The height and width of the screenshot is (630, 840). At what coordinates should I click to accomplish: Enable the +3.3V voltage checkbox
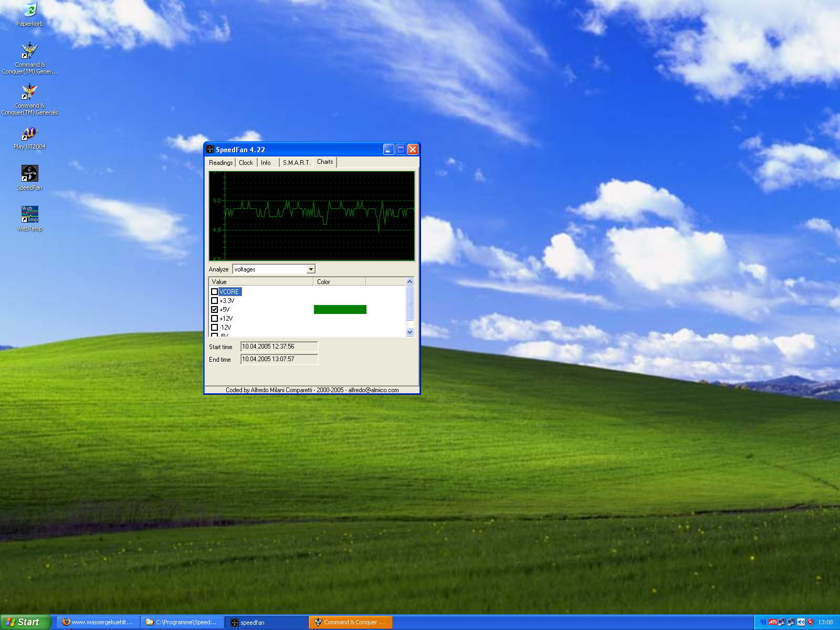tap(214, 301)
